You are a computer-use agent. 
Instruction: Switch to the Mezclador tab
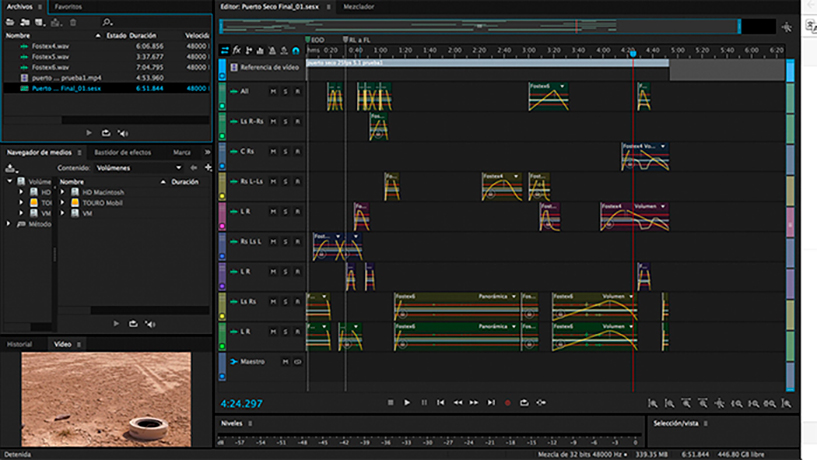(358, 7)
